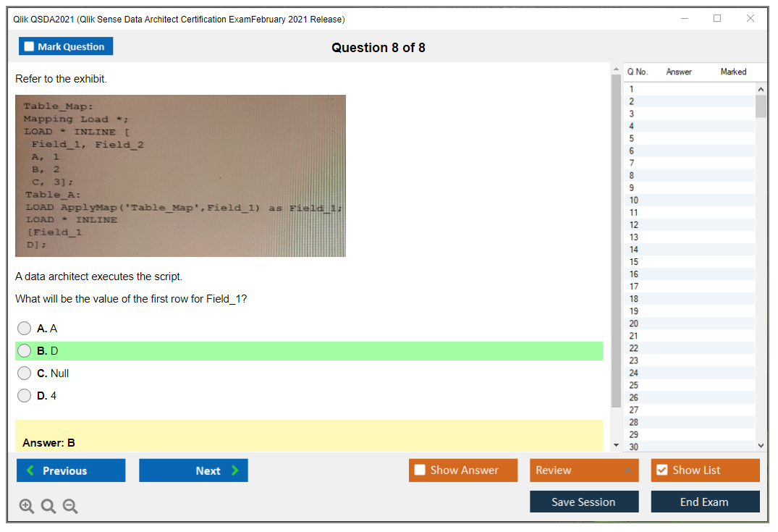Select answer option C Null
778x532 pixels.
point(25,373)
